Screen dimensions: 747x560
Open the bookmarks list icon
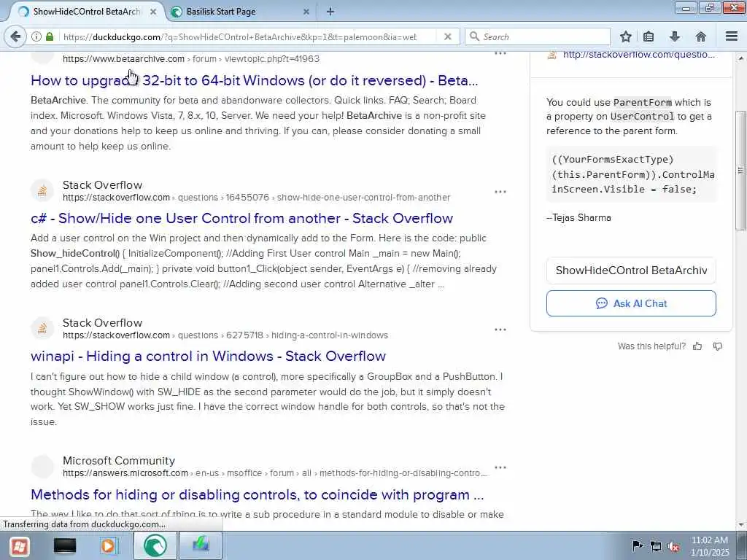pyautogui.click(x=649, y=36)
